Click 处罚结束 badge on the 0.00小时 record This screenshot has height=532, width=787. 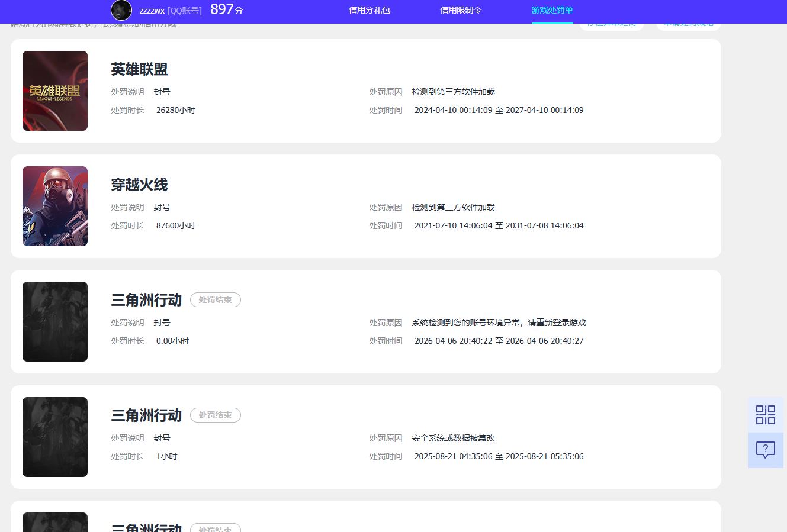(215, 300)
